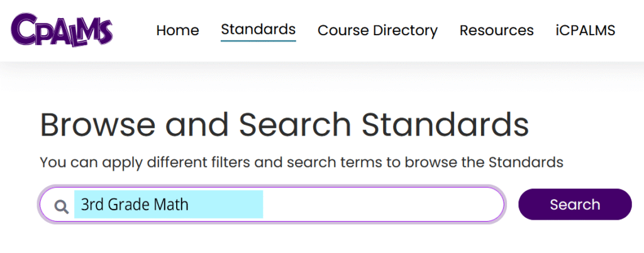Viewport: 644px width, 253px height.
Task: Click the "Browse and Search Standards" heading
Action: [x=284, y=125]
